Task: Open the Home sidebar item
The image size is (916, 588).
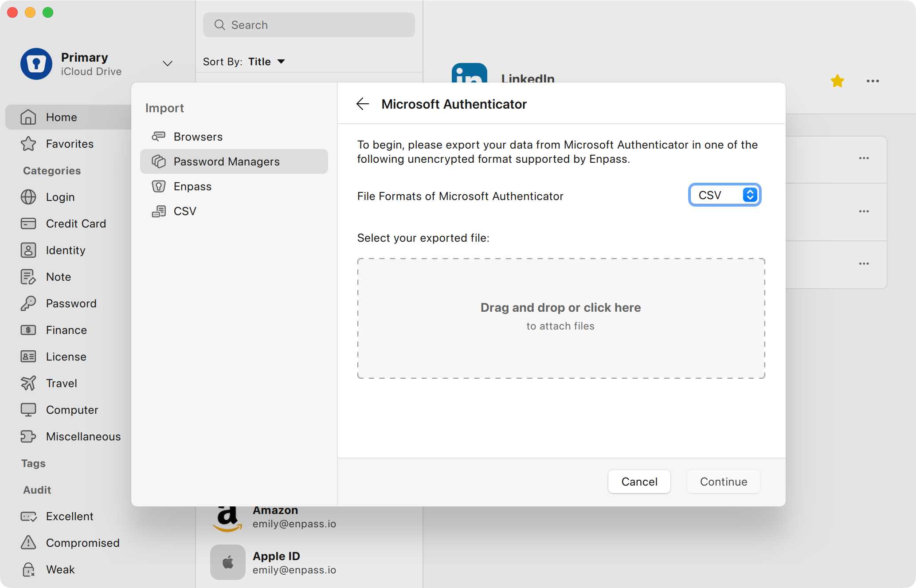Action: click(x=69, y=117)
